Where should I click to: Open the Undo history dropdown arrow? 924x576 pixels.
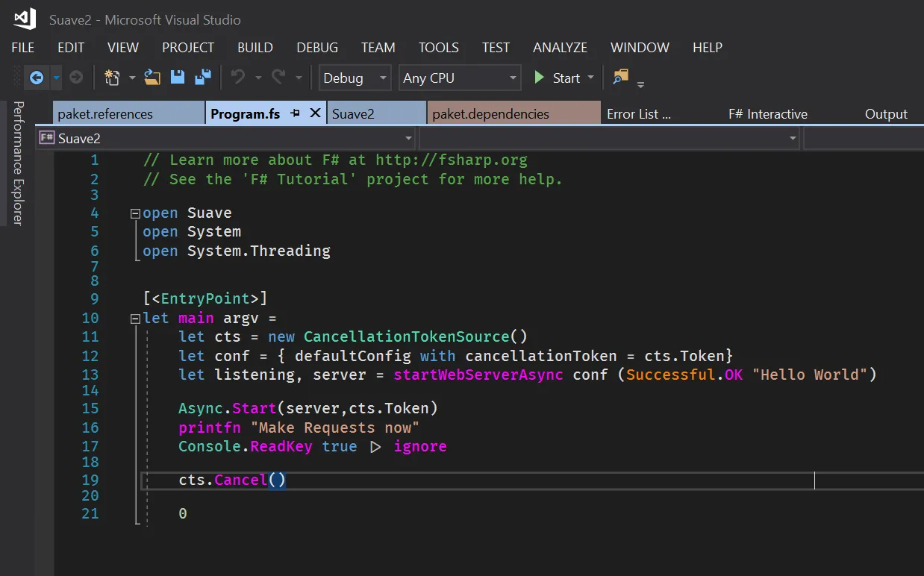coord(258,78)
